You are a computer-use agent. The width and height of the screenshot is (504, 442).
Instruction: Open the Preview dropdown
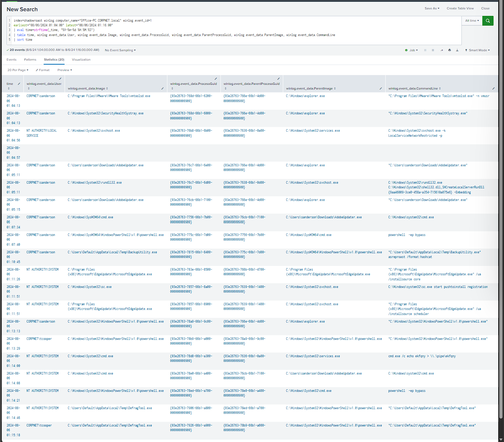(x=65, y=70)
